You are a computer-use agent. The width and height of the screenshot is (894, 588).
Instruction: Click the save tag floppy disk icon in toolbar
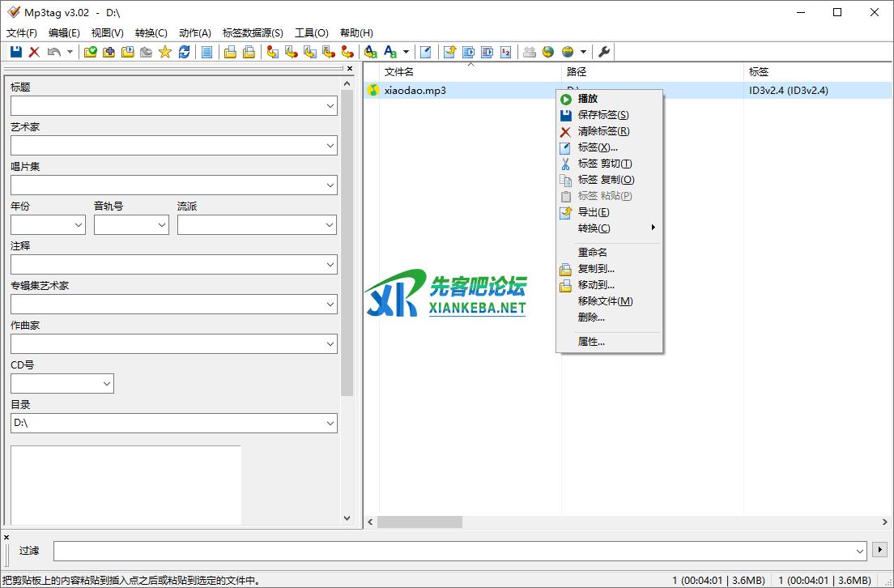point(15,52)
